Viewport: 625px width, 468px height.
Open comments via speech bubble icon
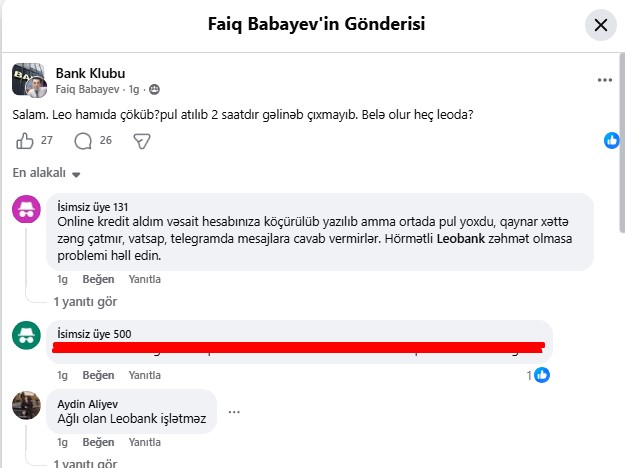coord(83,141)
